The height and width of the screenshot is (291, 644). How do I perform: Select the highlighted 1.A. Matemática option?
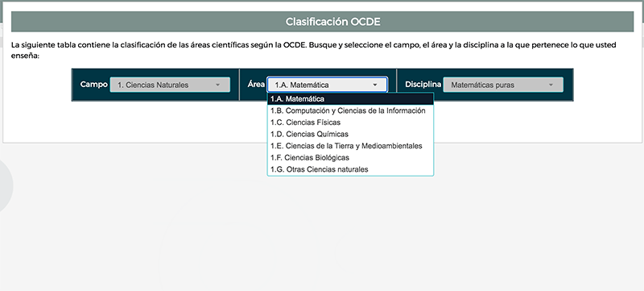[350, 99]
